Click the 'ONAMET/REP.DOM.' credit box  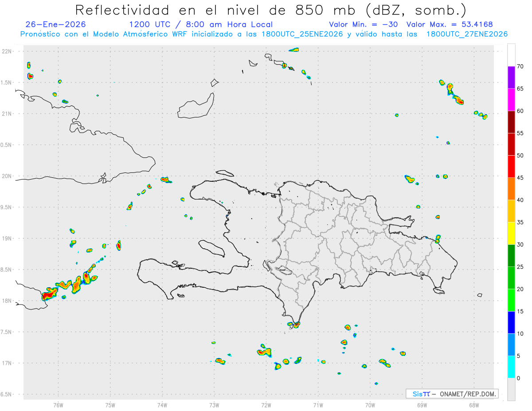[x=452, y=394]
